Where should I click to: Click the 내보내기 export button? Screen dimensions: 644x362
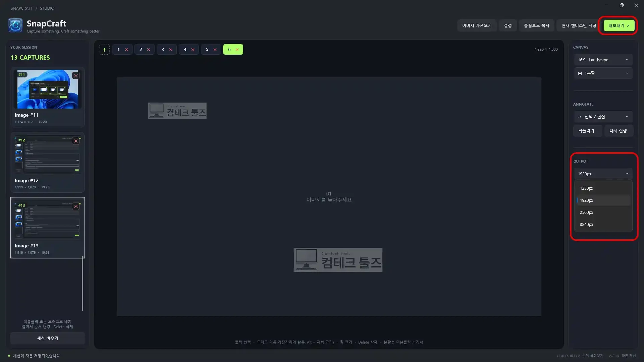point(619,25)
